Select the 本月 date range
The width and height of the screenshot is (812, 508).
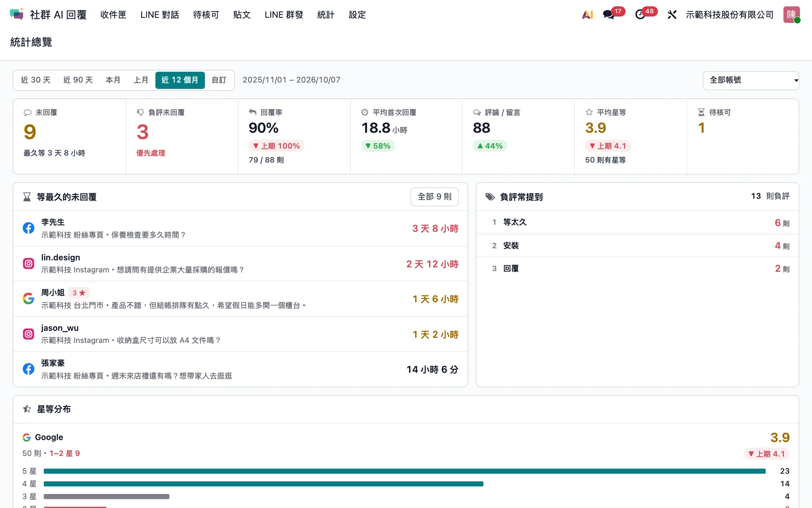click(113, 80)
